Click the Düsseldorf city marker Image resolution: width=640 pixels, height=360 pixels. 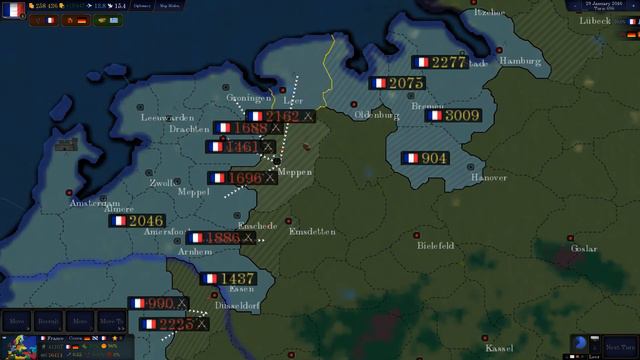[x=214, y=295]
